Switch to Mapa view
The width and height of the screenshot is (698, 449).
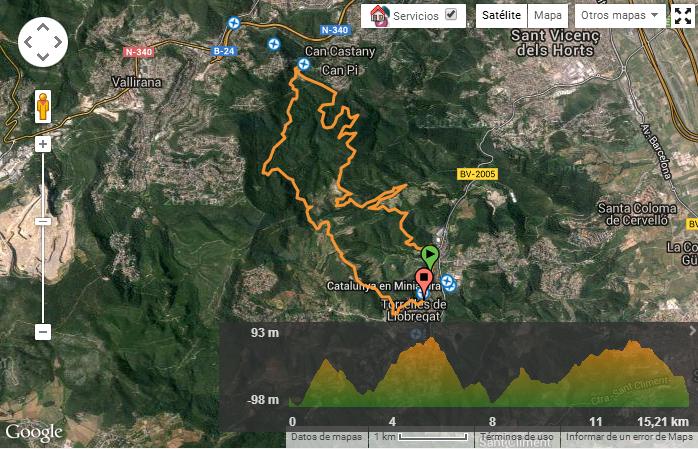(x=548, y=16)
